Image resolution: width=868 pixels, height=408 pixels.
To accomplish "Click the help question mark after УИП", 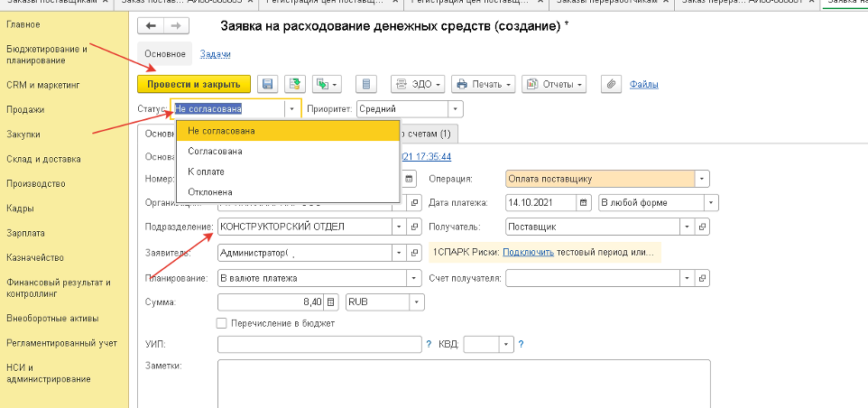I will (x=429, y=344).
